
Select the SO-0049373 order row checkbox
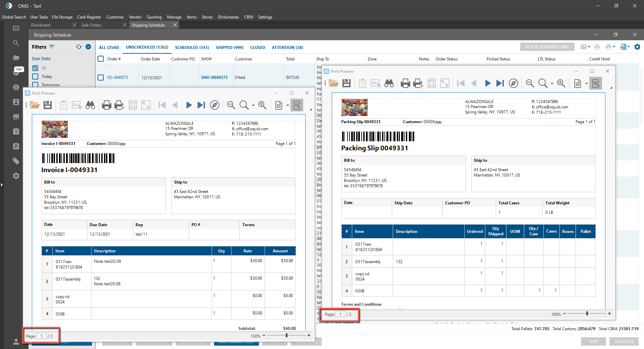pyautogui.click(x=101, y=78)
